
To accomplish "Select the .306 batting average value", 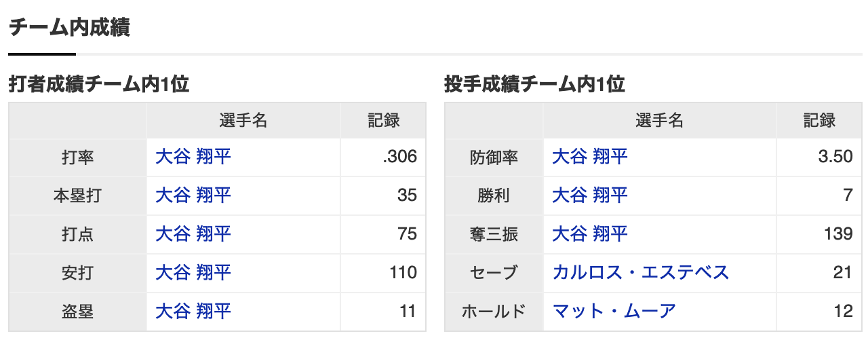I will [x=399, y=157].
